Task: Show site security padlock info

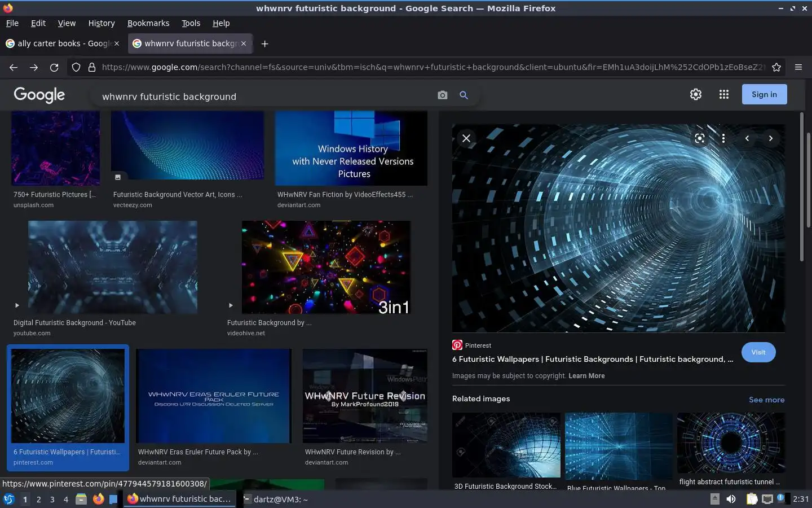Action: point(91,67)
